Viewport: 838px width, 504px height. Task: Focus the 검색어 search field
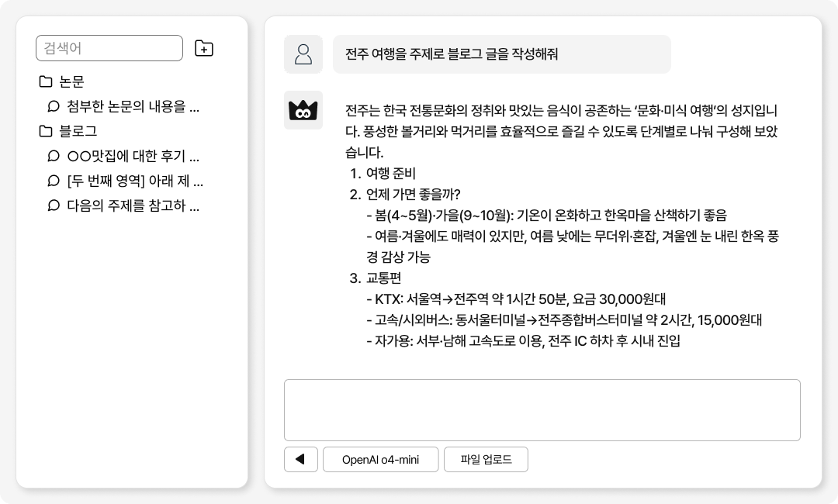(109, 48)
